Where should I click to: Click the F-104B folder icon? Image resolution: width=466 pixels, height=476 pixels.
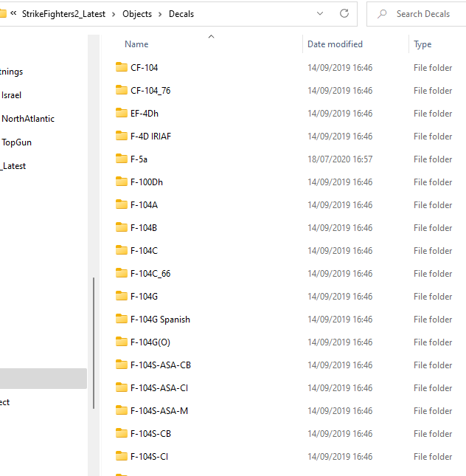point(122,227)
